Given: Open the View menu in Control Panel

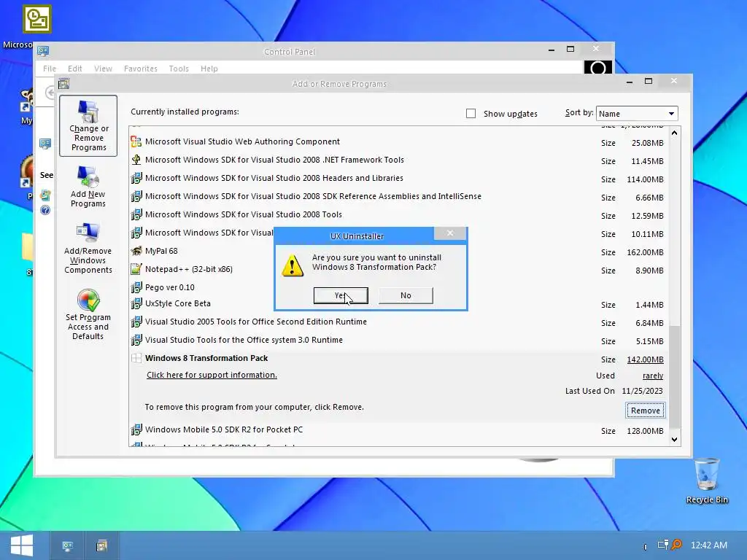Looking at the screenshot, I should (x=103, y=69).
